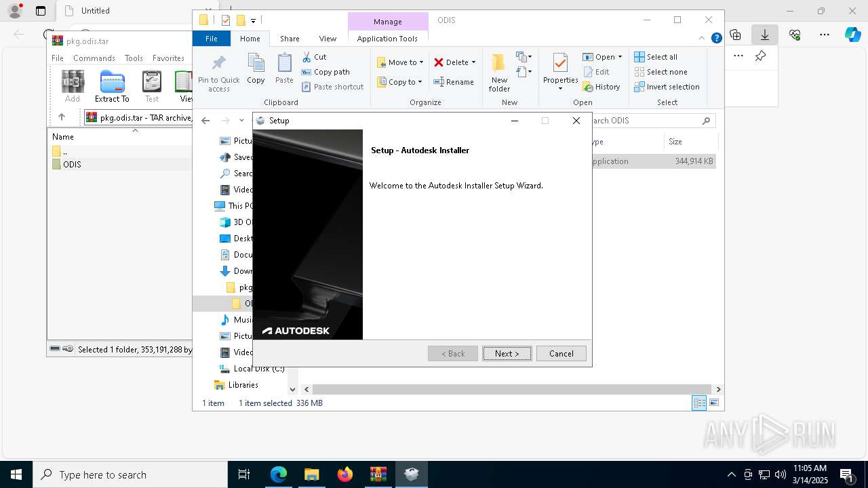This screenshot has width=868, height=488.
Task: Open the Move to dropdown
Action: pyautogui.click(x=400, y=62)
